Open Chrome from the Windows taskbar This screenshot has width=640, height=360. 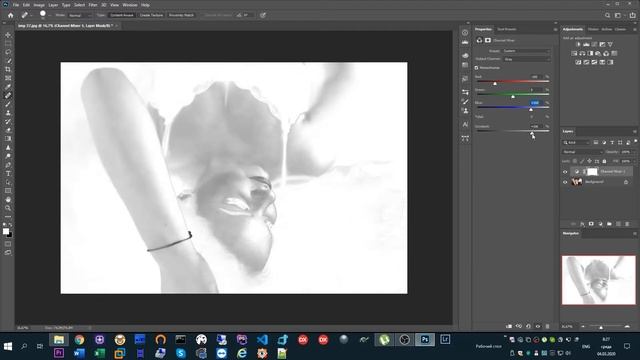coord(79,340)
